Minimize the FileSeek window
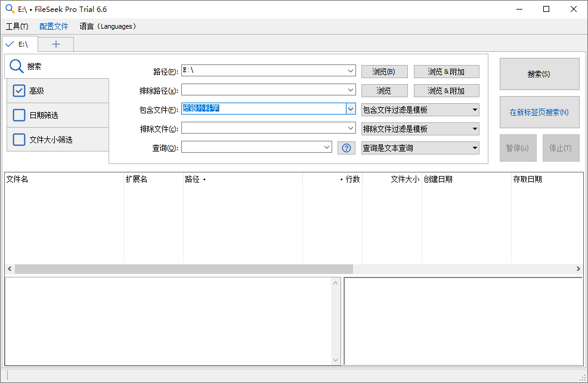The height and width of the screenshot is (383, 588). coord(519,9)
